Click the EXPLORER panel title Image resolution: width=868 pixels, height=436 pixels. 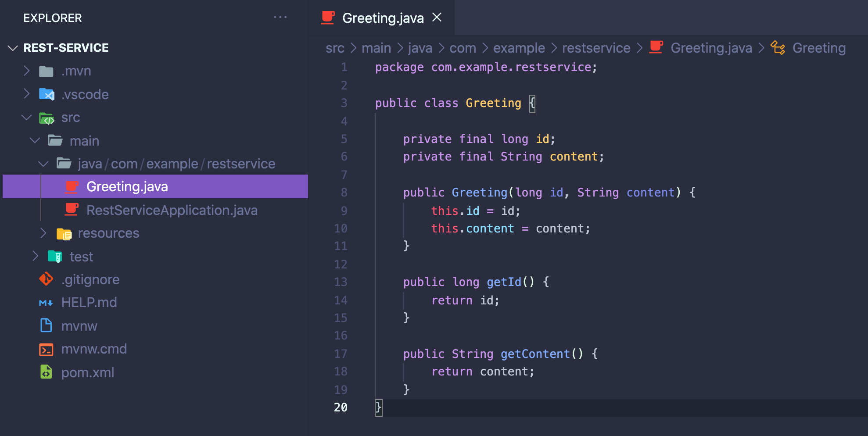point(52,18)
